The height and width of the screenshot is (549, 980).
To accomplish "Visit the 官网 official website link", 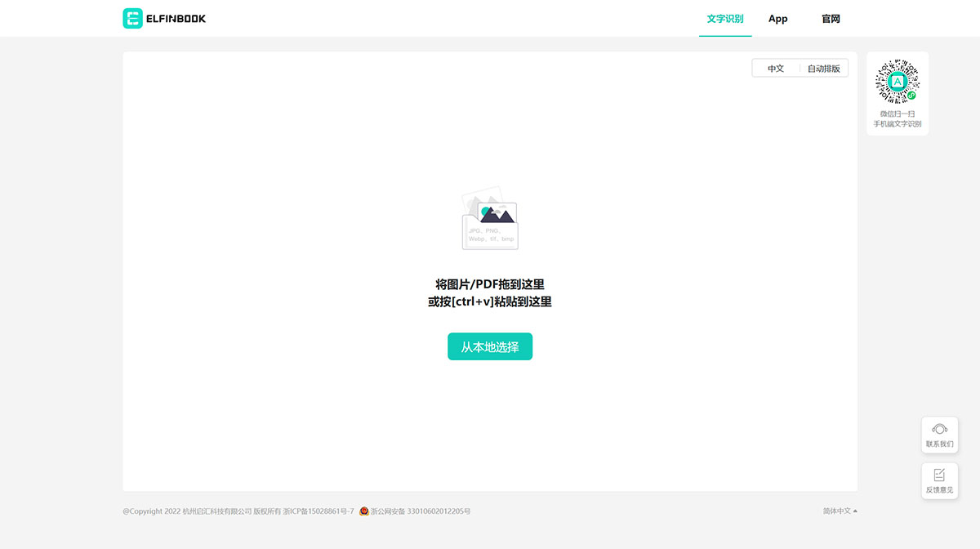I will click(x=831, y=18).
